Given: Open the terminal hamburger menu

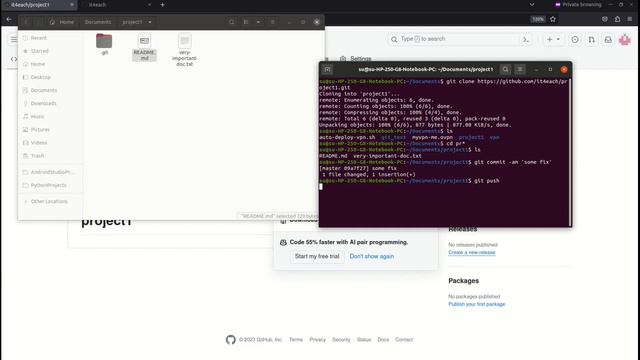Looking at the screenshot, I should [520, 69].
